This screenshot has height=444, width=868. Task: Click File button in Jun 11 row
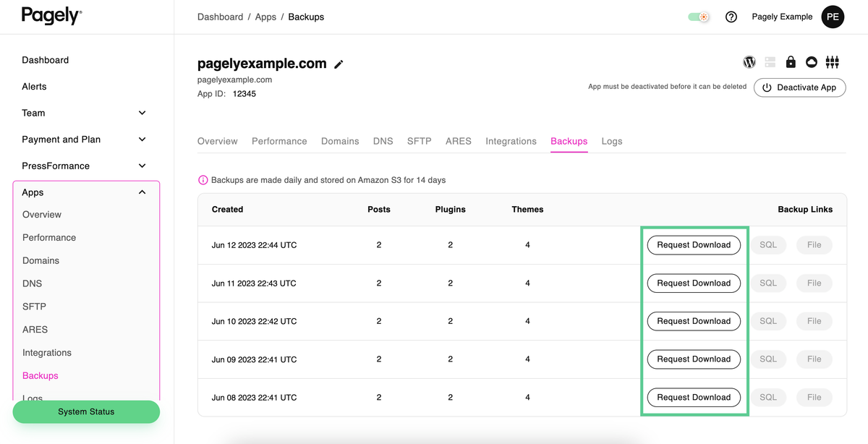click(x=814, y=283)
